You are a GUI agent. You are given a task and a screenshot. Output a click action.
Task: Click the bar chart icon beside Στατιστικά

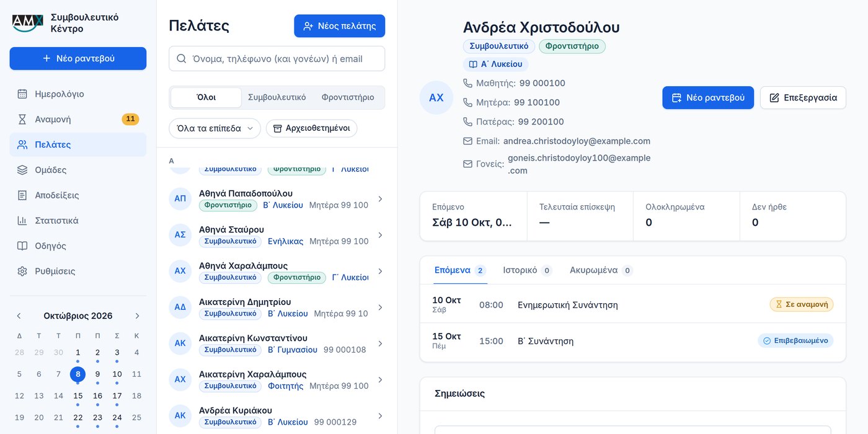pos(22,221)
